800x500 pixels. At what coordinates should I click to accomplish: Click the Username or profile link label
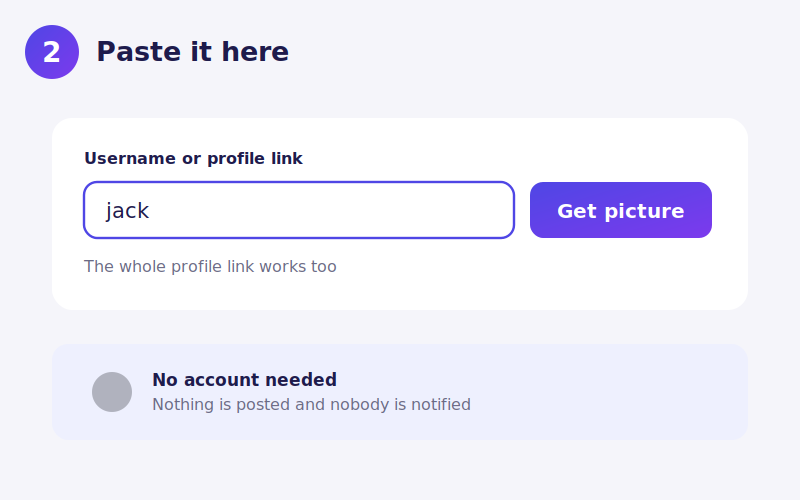tap(193, 159)
